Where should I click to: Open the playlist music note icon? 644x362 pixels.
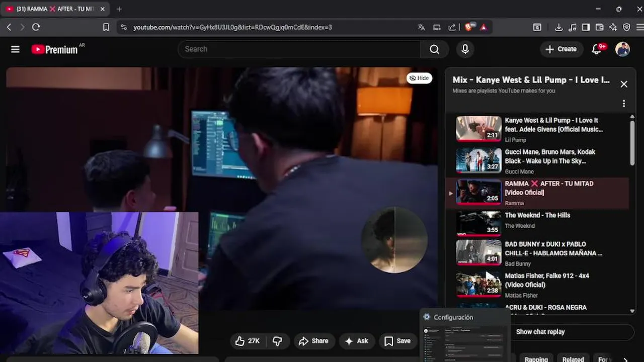[x=573, y=27]
